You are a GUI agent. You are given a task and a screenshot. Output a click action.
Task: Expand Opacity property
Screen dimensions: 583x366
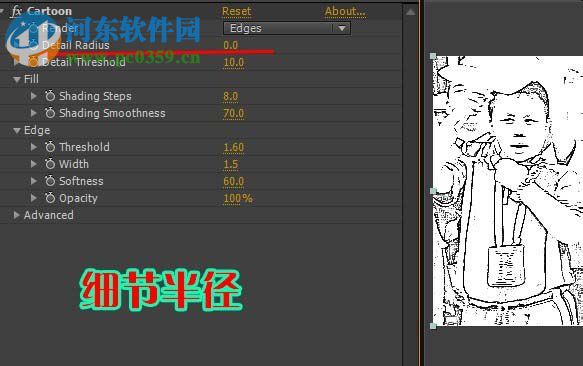coord(33,198)
